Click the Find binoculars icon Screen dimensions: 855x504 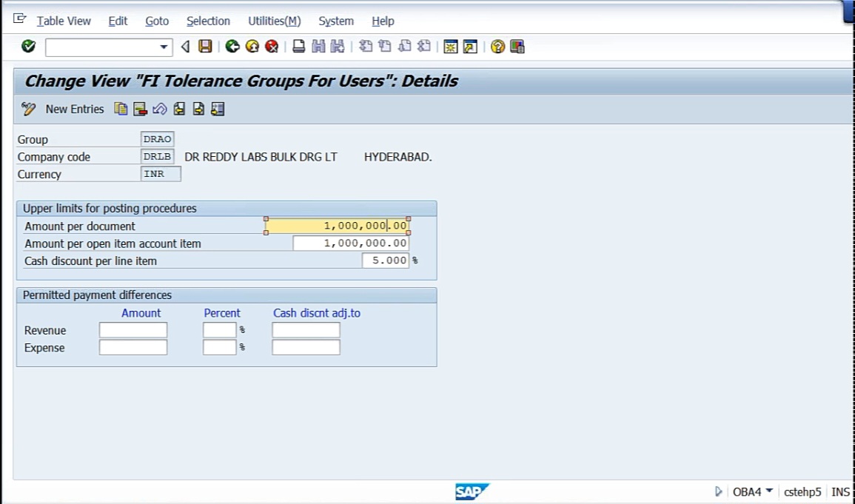(x=318, y=47)
